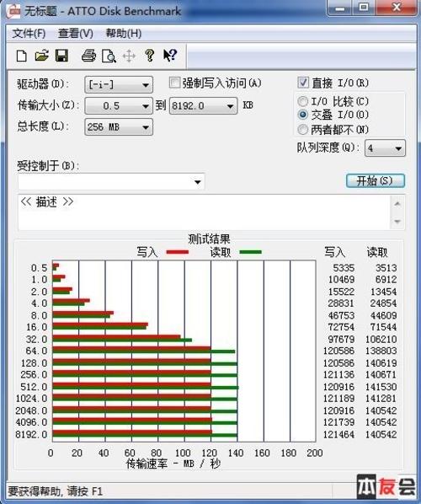Expand the 驱动器 drive dropdown
This screenshot has width=421, height=504.
119,85
